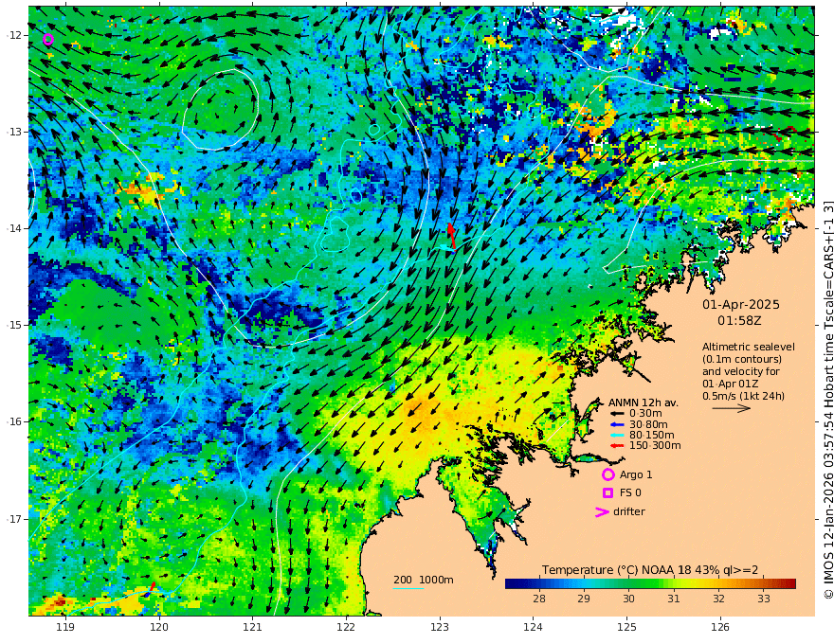The height and width of the screenshot is (644, 834).
Task: Click the latitude axis label -17
Action: coord(13,519)
